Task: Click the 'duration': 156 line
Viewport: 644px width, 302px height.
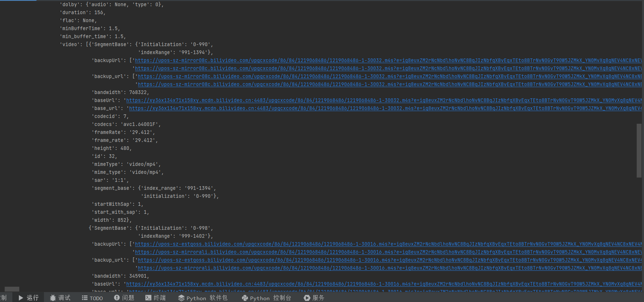Action: coord(82,13)
